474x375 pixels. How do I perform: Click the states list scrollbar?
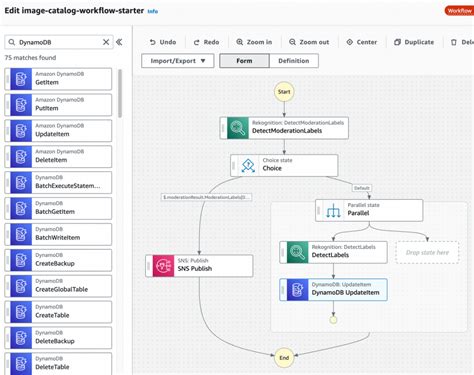[120, 93]
